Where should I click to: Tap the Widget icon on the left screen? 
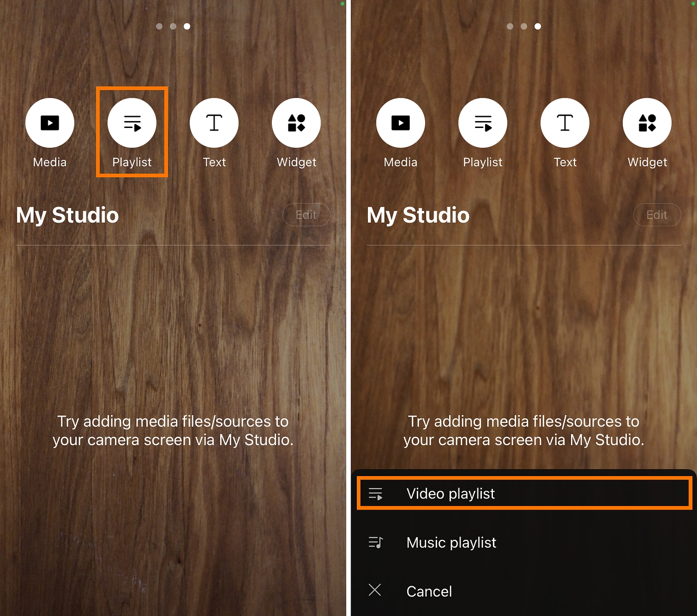[x=296, y=123]
